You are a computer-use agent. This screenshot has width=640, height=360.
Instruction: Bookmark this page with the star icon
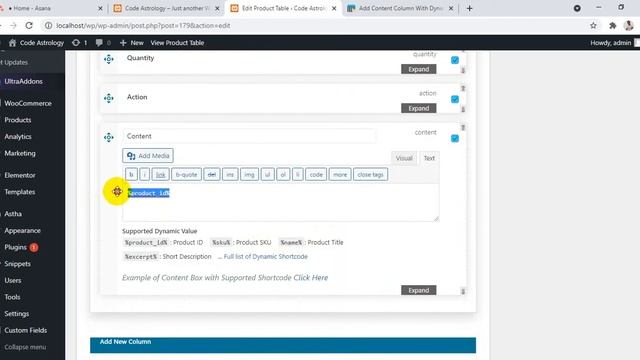[x=593, y=25]
